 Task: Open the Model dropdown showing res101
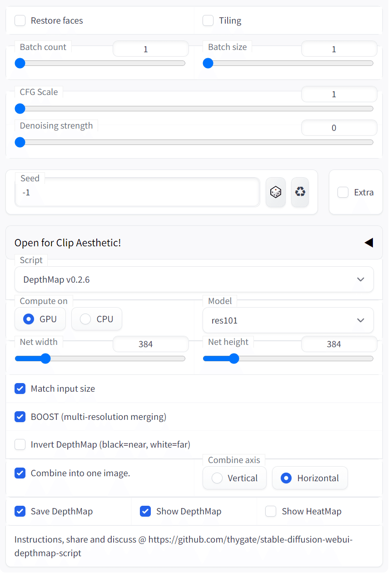tap(288, 320)
